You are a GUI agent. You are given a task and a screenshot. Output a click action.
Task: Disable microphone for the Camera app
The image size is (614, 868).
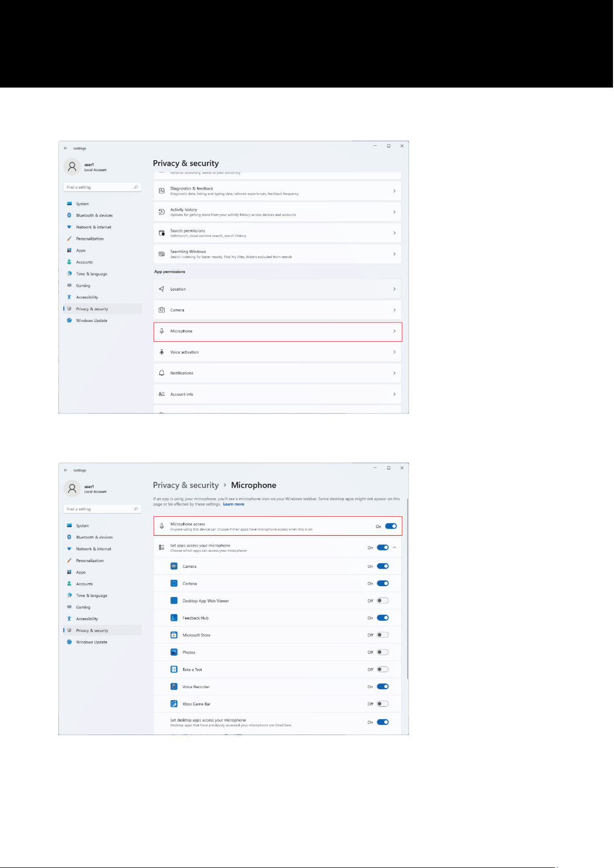coord(383,566)
